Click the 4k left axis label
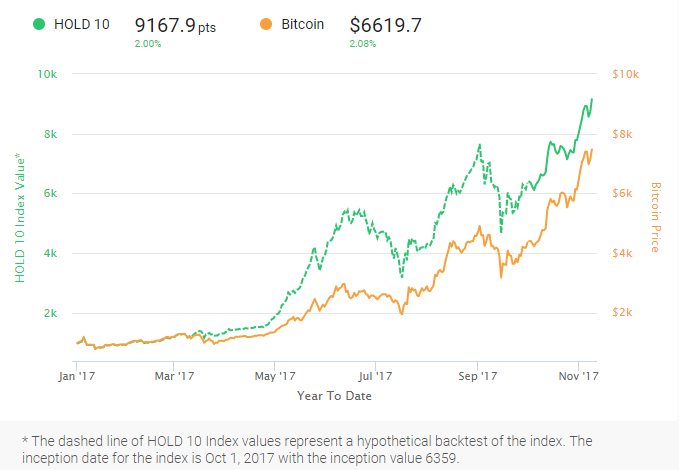The image size is (679, 470). coord(50,253)
